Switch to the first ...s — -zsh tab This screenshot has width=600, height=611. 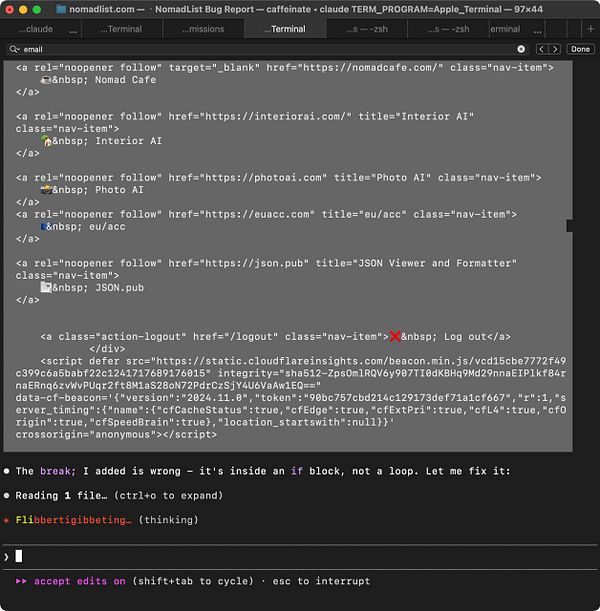pos(367,29)
